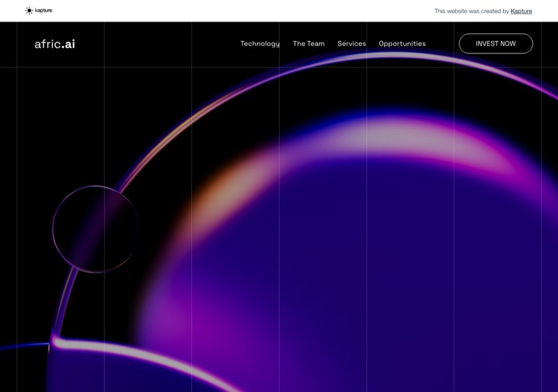Open the underlined Kapture creator link
This screenshot has height=392, width=558.
coord(521,11)
